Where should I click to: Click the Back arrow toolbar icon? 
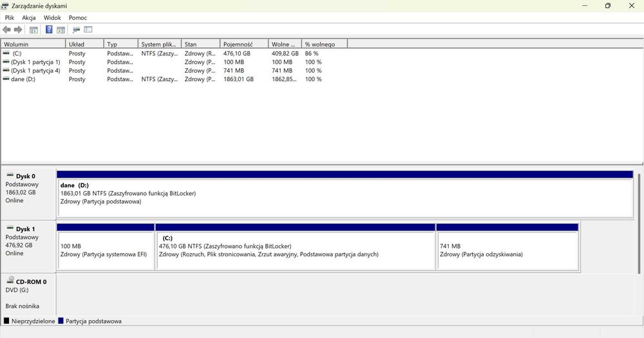(x=6, y=30)
